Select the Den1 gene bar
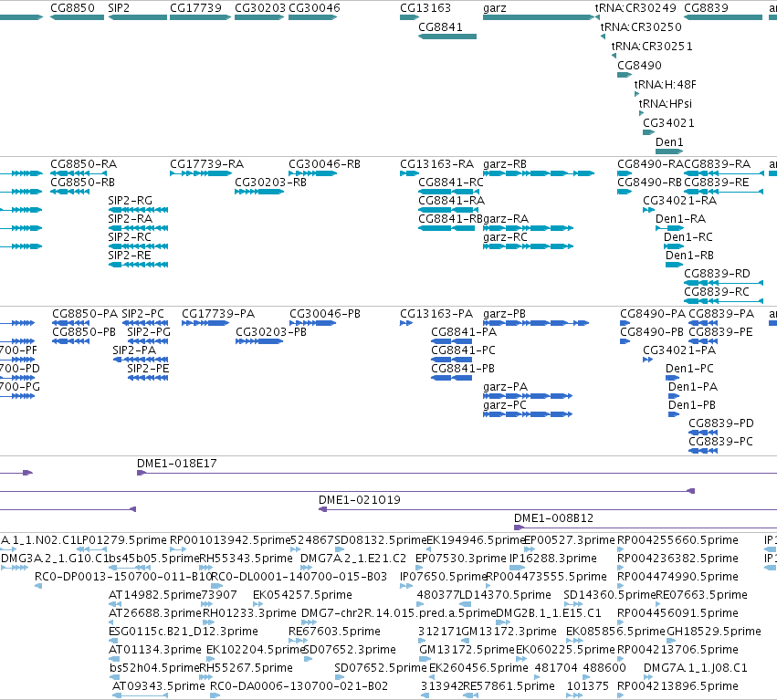The height and width of the screenshot is (700, 777). click(x=669, y=151)
